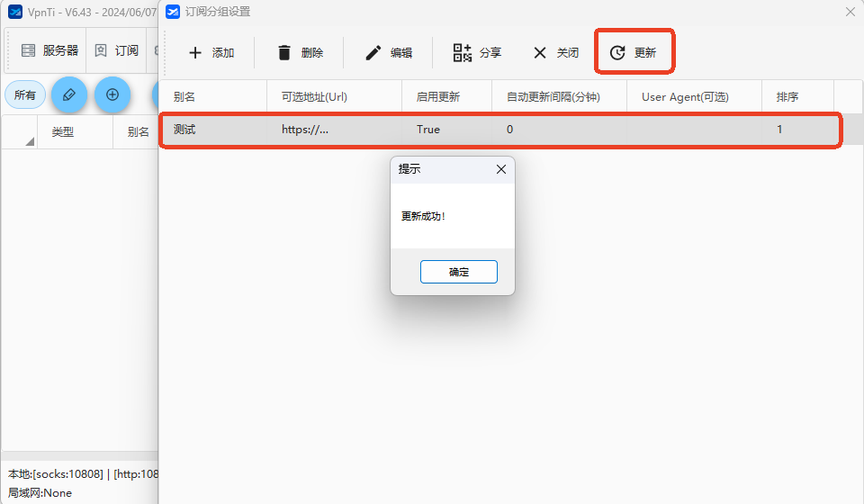The height and width of the screenshot is (504, 864).
Task: Click the 提示 dialog title
Action: pos(409,169)
